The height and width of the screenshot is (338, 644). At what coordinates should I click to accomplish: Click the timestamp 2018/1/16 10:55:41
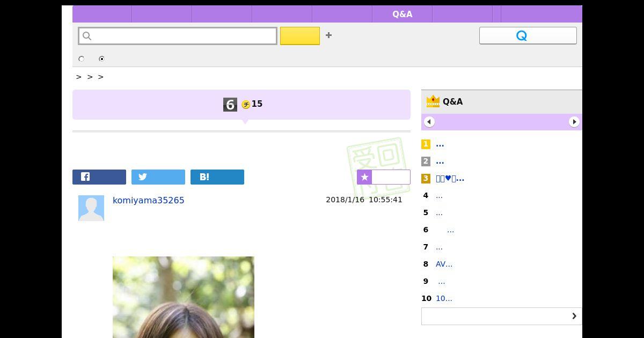coord(364,200)
